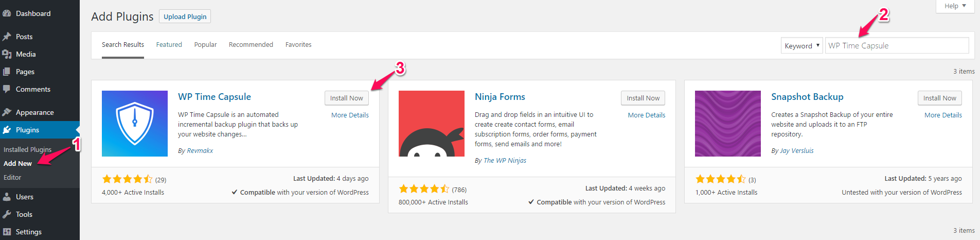Click '1,000+ Active Installs' text
Viewport: 980px width, 240px height.
(x=726, y=193)
